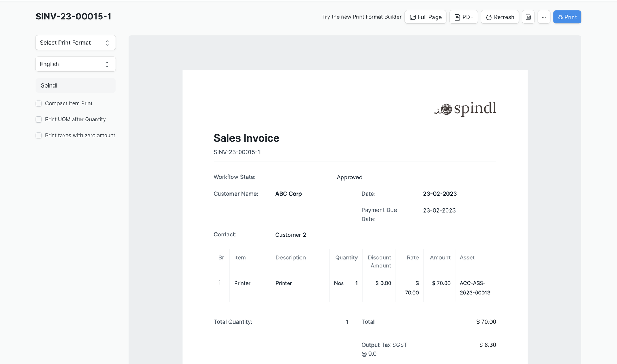Click the Sales Invoice heading

246,138
